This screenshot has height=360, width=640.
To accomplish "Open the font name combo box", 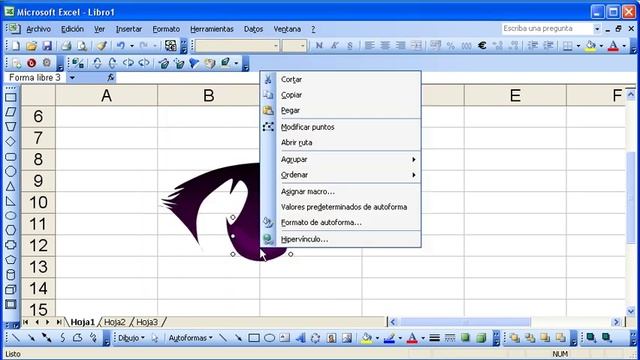I will click(238, 46).
